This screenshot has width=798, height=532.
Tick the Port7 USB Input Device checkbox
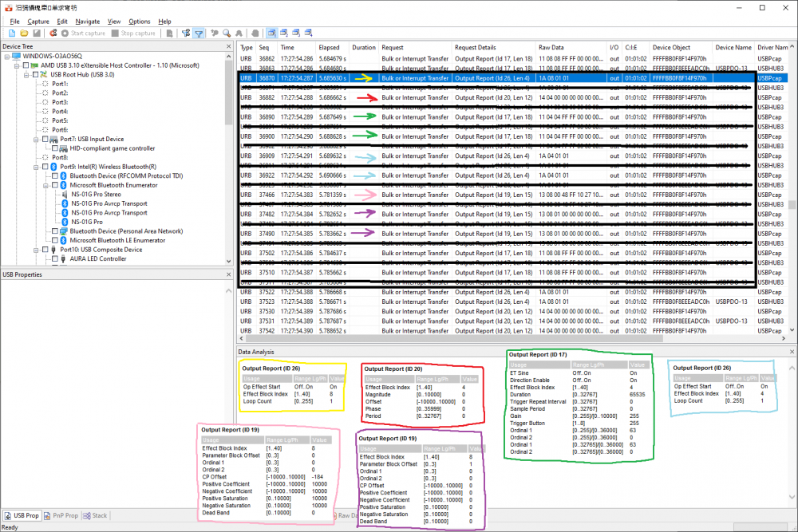(44, 139)
